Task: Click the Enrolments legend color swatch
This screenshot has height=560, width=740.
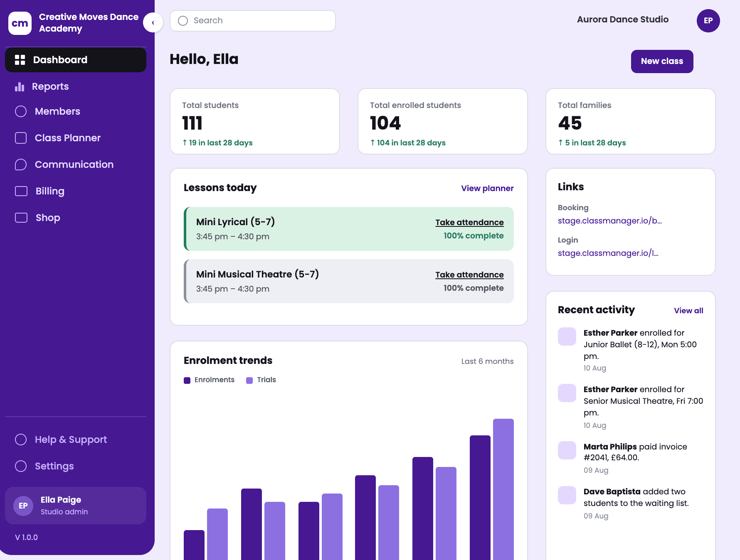Action: 187,380
